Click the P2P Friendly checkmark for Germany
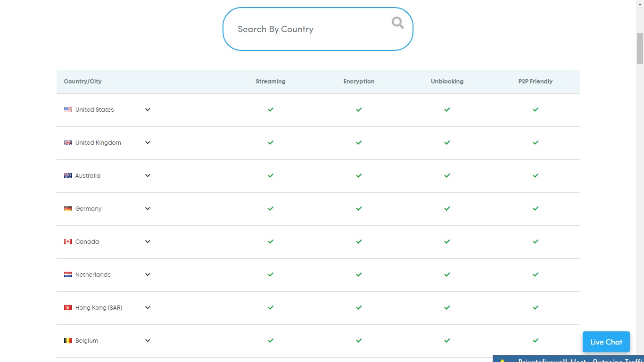The width and height of the screenshot is (644, 362). click(536, 208)
